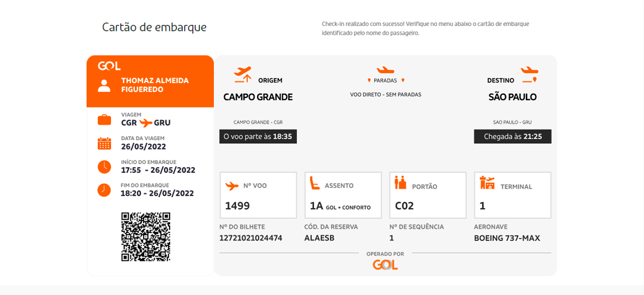Click the plane icon above Paradas
The height and width of the screenshot is (295, 644).
(x=385, y=70)
